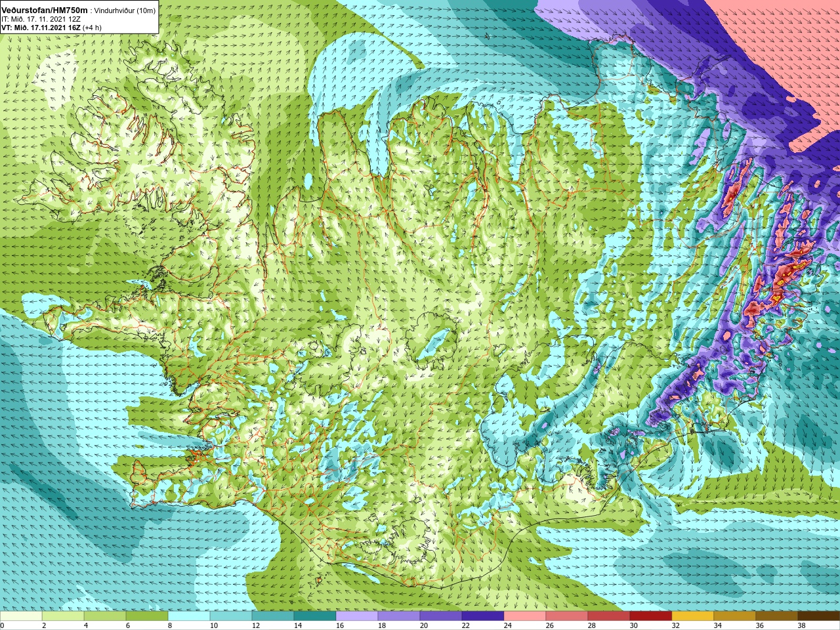Select the cyan 10–12 legend swatch
Screen dimensions: 840x630
(x=231, y=617)
